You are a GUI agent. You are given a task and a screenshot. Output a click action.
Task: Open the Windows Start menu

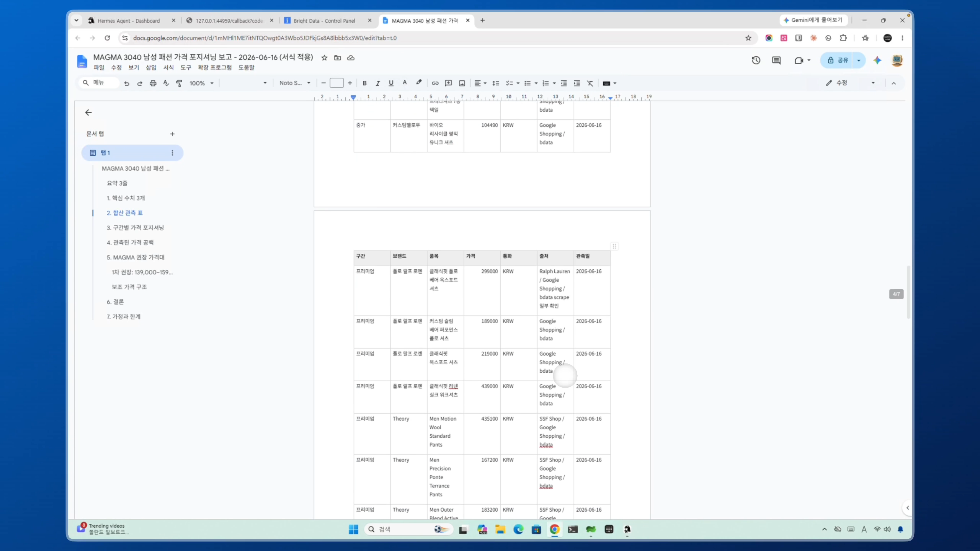click(x=353, y=529)
